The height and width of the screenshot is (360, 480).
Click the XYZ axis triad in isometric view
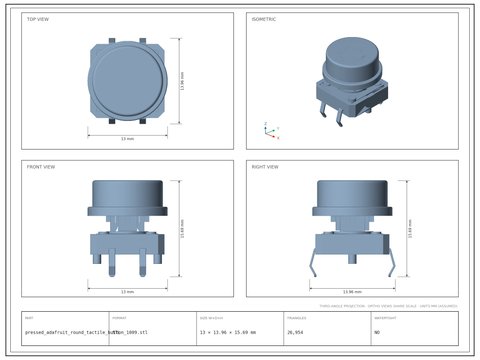coord(271,131)
